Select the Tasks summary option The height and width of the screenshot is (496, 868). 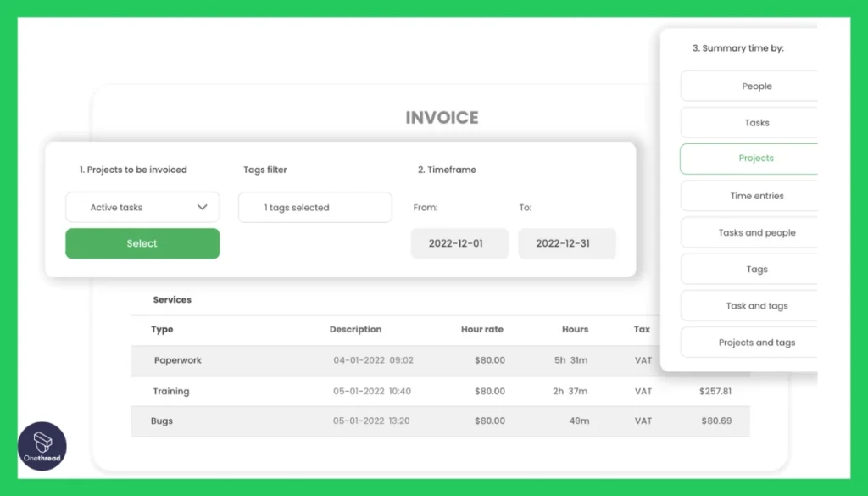click(749, 122)
